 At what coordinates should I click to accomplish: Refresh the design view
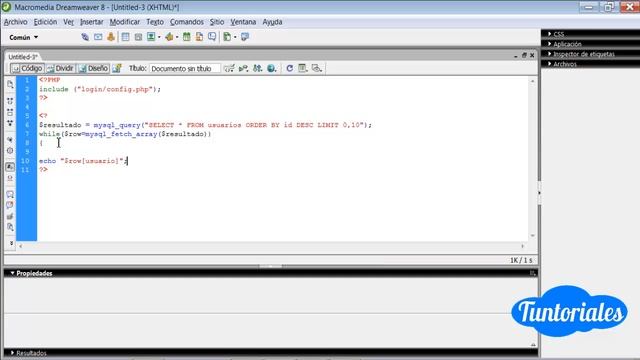click(x=289, y=69)
